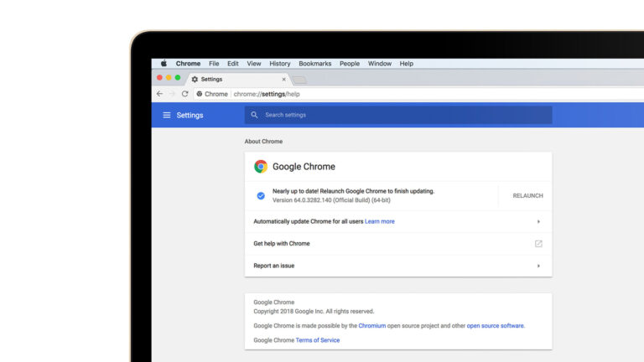This screenshot has height=362, width=644.
Task: Select the Settings tab
Action: [x=238, y=80]
